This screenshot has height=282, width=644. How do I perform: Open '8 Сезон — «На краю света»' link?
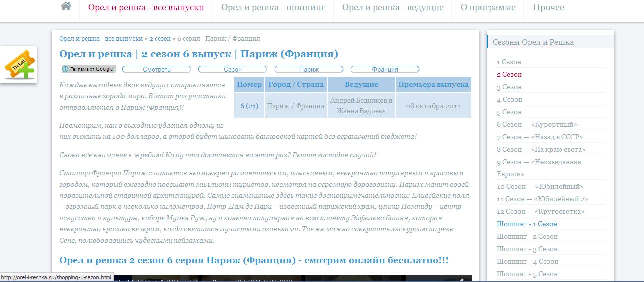point(541,150)
